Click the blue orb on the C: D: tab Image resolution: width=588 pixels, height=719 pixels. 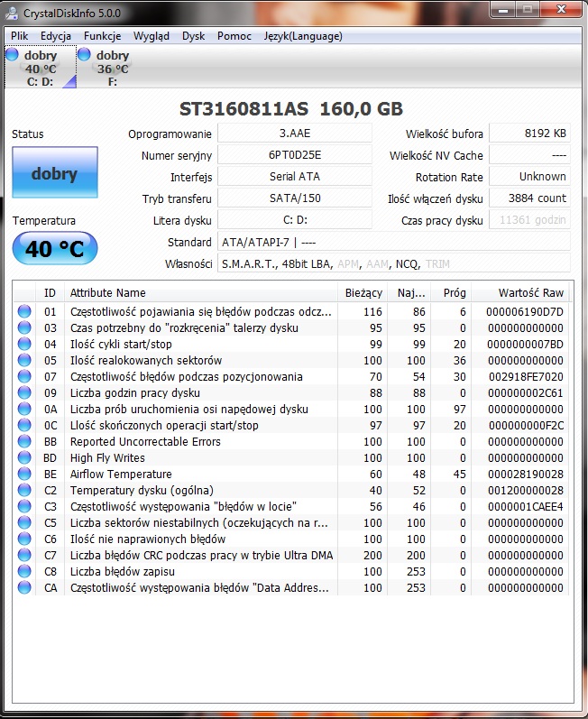pyautogui.click(x=13, y=54)
